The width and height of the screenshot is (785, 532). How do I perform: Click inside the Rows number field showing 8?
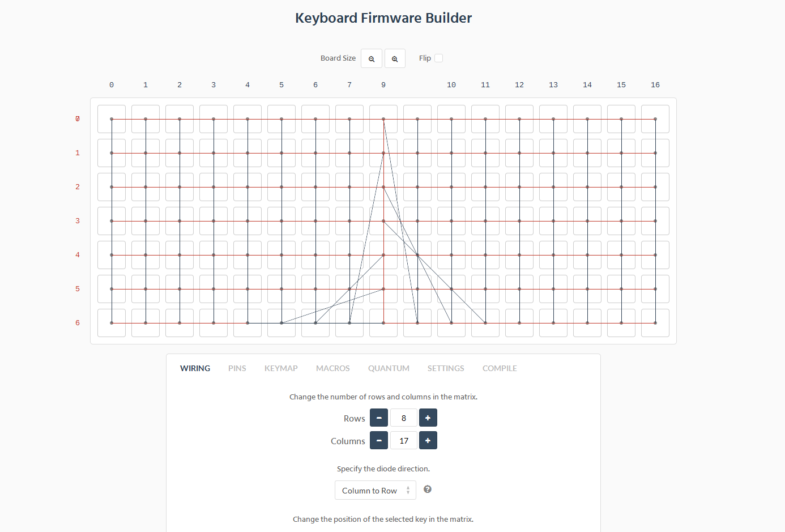(403, 418)
